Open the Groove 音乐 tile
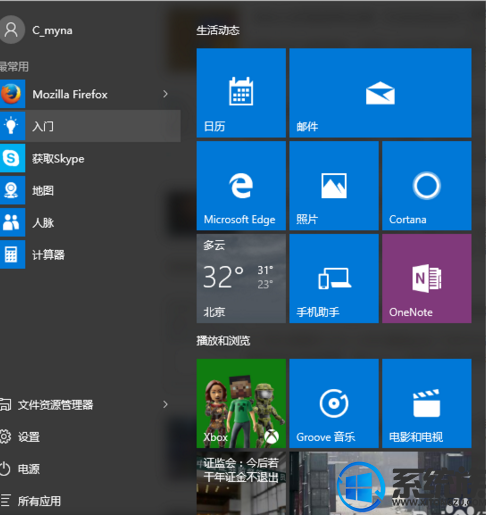This screenshot has height=515, width=486. [x=334, y=403]
